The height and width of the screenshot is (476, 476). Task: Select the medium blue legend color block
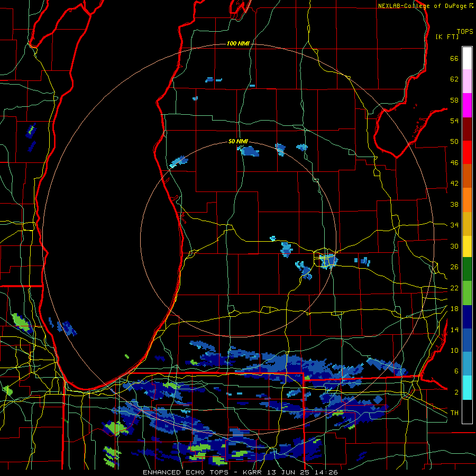(467, 341)
